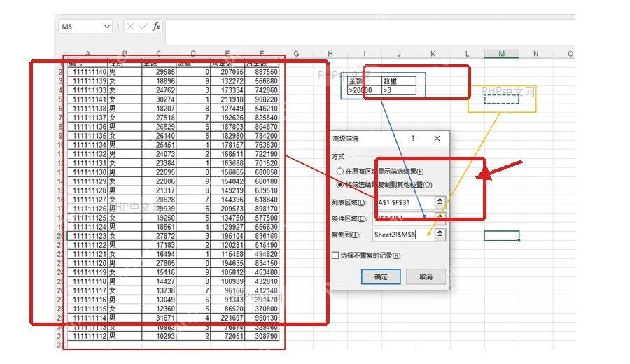Click cell with ID 111111112
The height and width of the screenshot is (364, 630).
click(x=87, y=336)
